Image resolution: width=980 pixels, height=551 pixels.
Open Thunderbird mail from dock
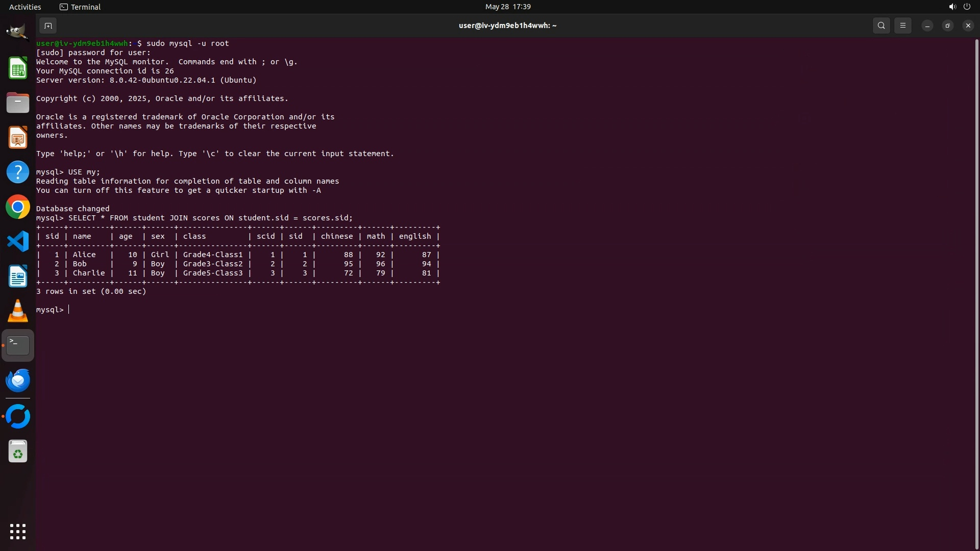17,381
